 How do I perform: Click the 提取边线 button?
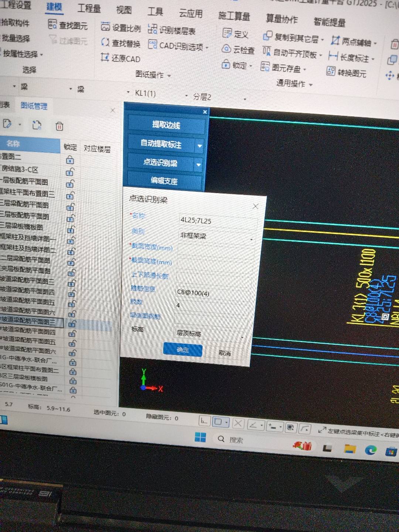point(166,125)
